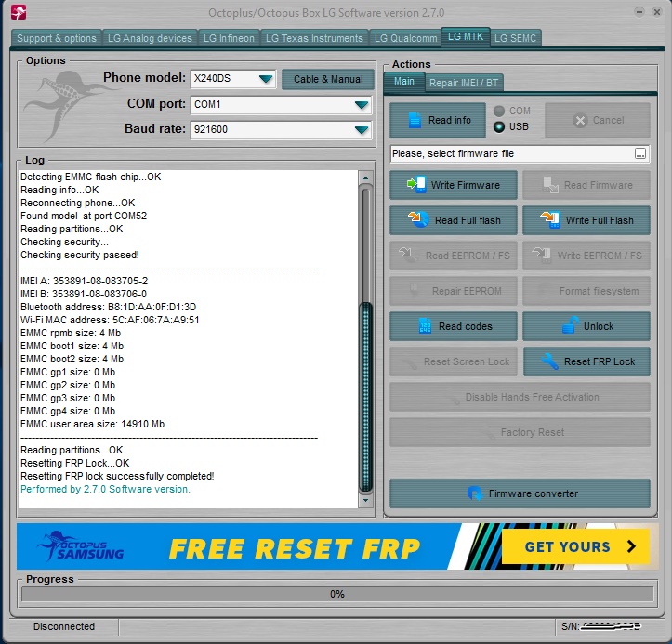Expand the Baud rate dropdown

(362, 130)
